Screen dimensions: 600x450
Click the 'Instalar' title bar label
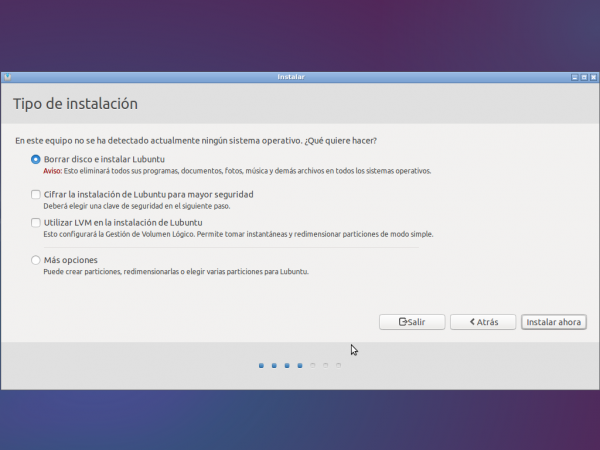pyautogui.click(x=291, y=77)
